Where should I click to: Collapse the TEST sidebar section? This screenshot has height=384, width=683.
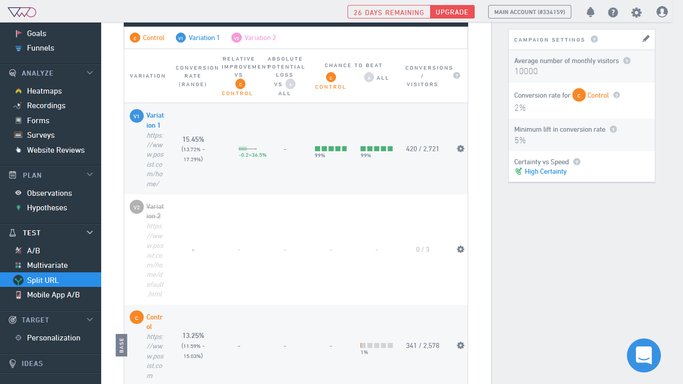90,232
